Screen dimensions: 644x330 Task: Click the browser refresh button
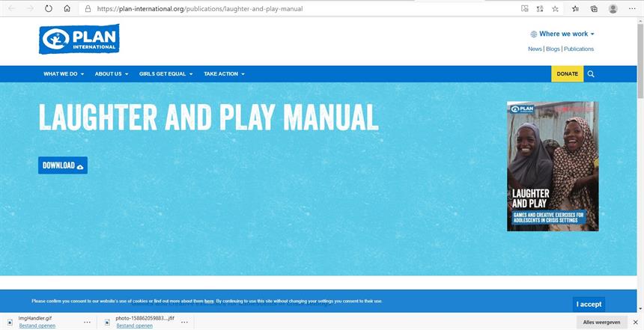pos(49,9)
